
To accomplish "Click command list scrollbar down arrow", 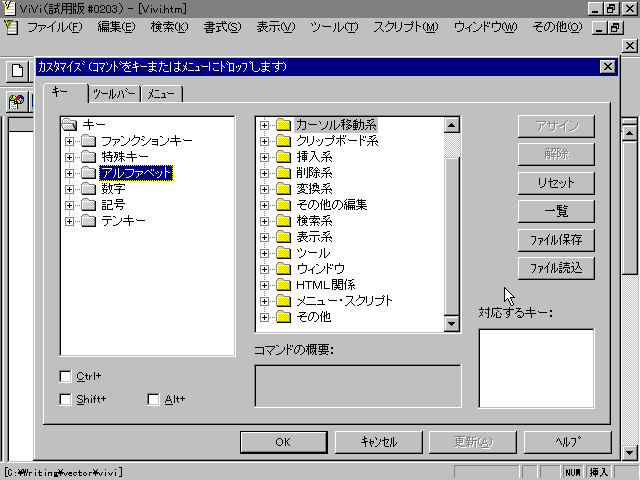I will [x=451, y=324].
